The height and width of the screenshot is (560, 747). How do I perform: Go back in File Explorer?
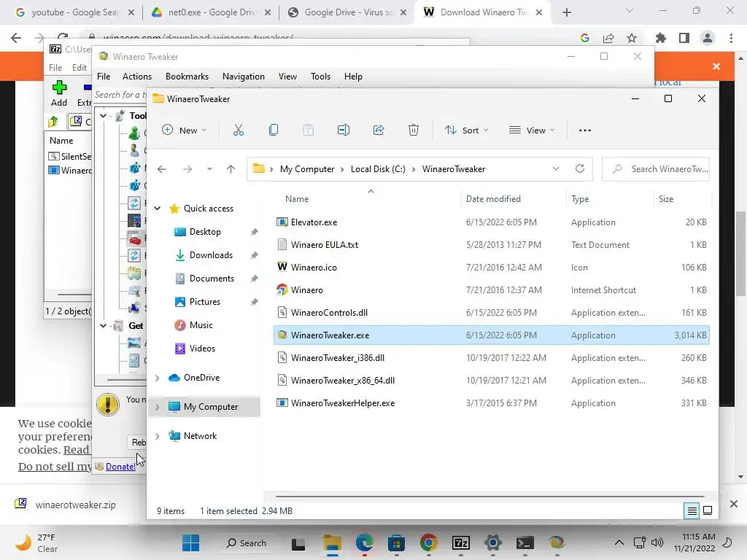162,169
